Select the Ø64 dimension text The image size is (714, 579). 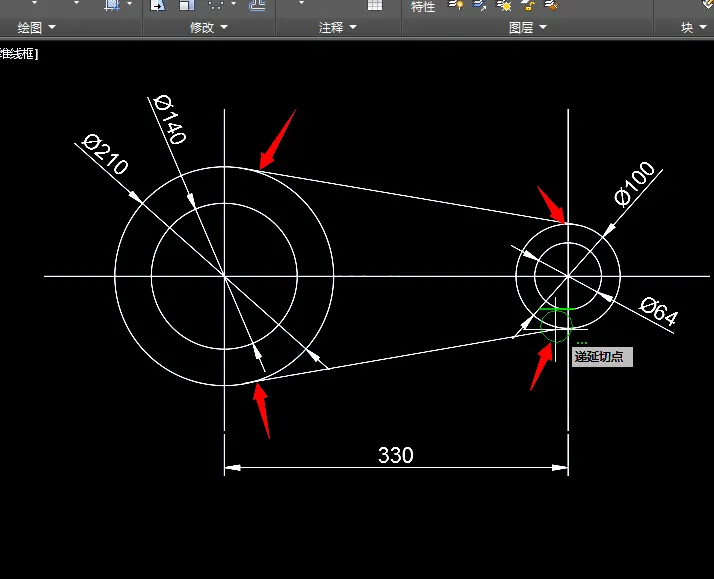click(x=658, y=311)
